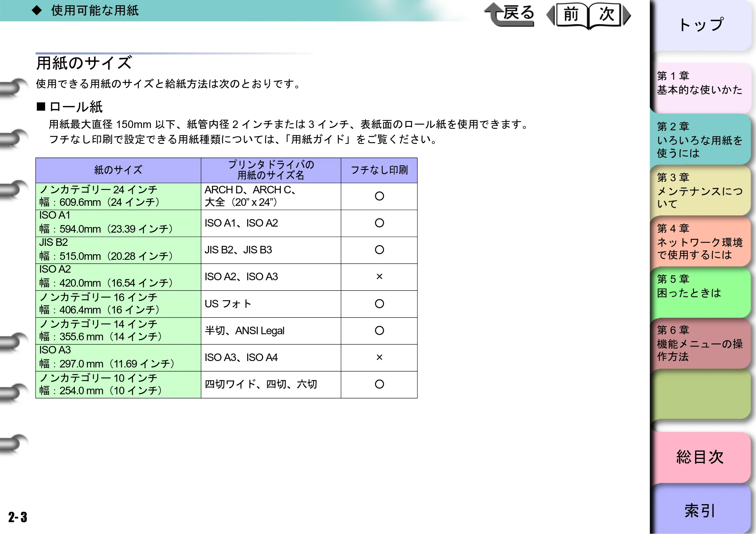Open 第3章 メンテナンスについて tab
This screenshot has height=534, width=756.
pyautogui.click(x=701, y=190)
